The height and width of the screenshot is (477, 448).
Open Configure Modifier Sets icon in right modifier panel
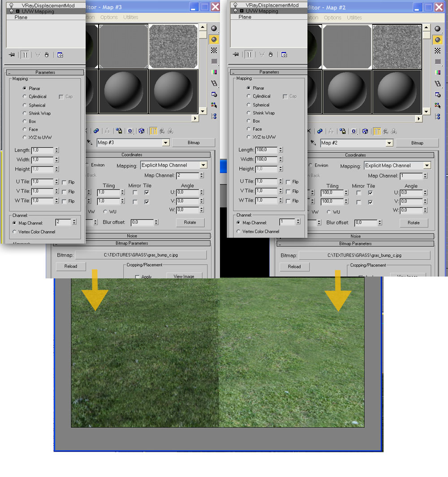tap(284, 55)
